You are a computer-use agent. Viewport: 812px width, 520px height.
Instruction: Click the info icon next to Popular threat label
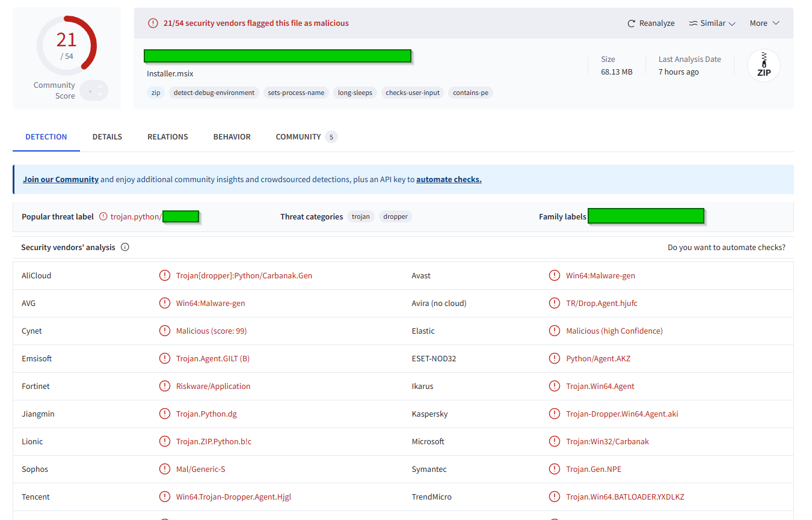tap(102, 216)
